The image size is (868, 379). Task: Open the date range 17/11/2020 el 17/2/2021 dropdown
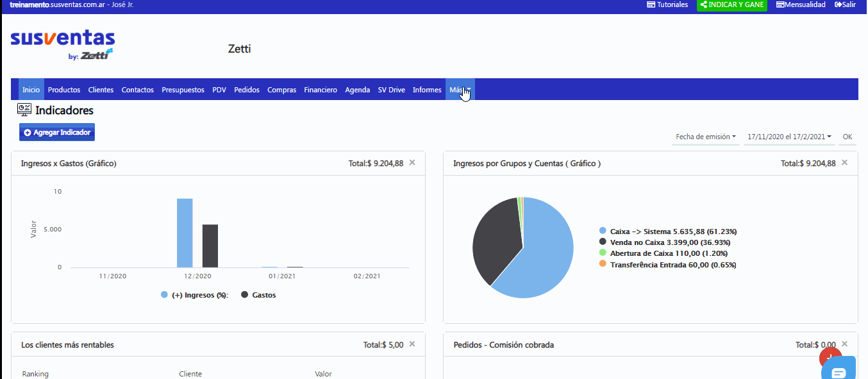pos(789,137)
